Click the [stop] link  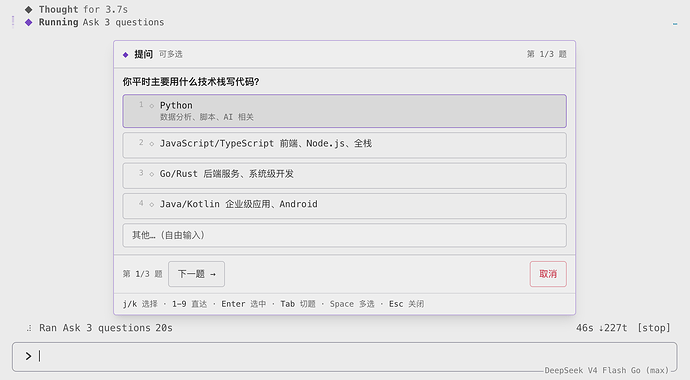(654, 328)
